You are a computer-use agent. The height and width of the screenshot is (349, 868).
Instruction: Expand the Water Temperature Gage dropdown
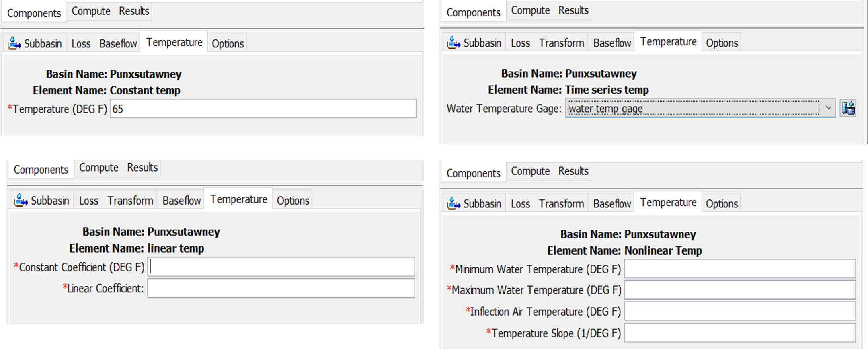tap(828, 108)
